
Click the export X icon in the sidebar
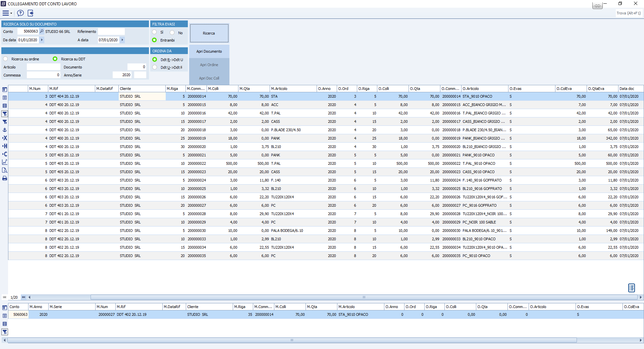coord(5,138)
